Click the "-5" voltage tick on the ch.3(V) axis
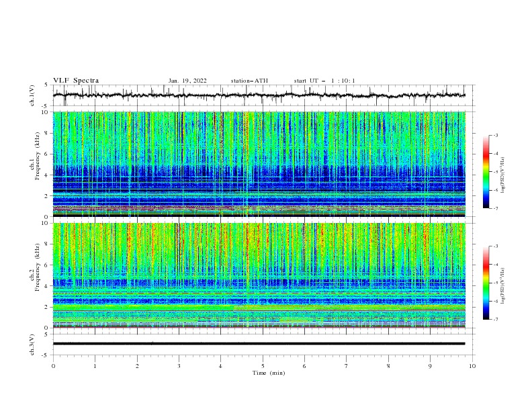Image resolution: width=532 pixels, height=411 pixels. 46,355
